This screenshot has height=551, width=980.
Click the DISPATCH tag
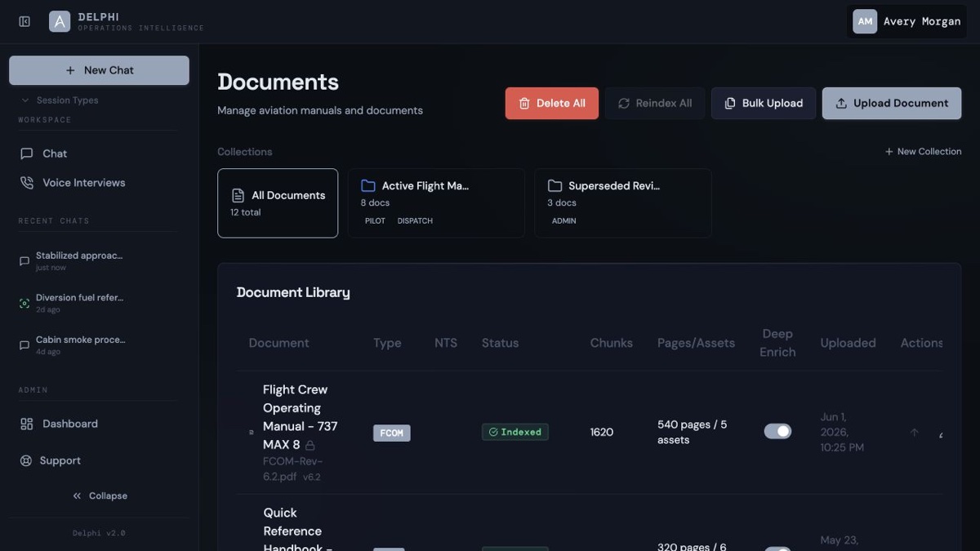point(415,221)
